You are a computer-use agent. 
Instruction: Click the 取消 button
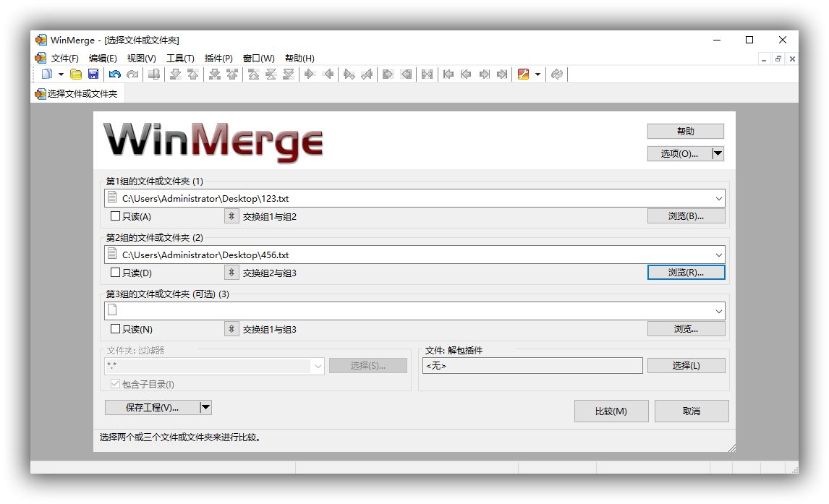(691, 411)
